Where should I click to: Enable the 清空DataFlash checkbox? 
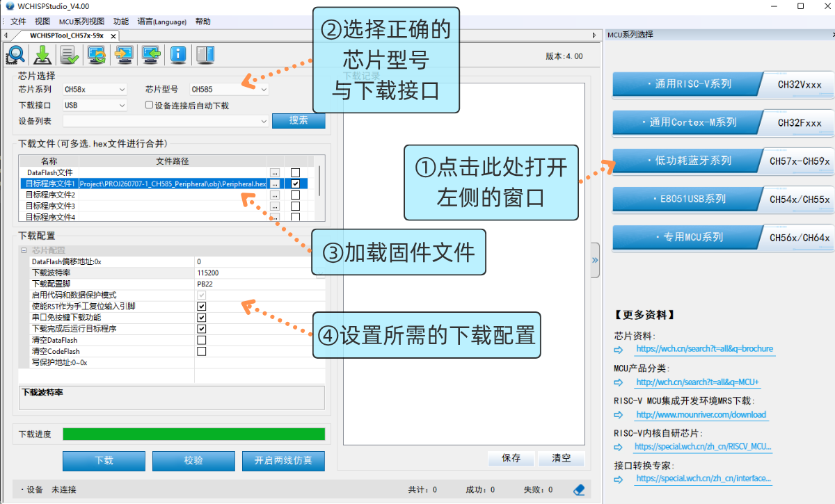202,341
